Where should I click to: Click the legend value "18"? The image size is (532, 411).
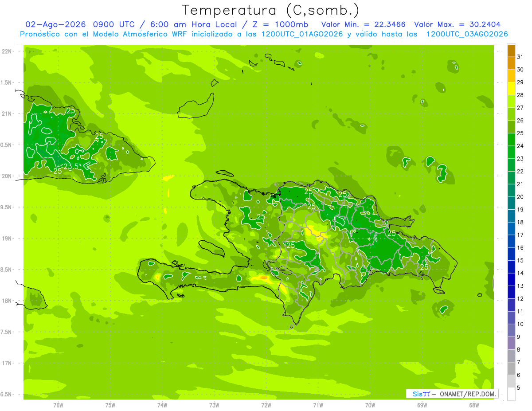point(520,222)
